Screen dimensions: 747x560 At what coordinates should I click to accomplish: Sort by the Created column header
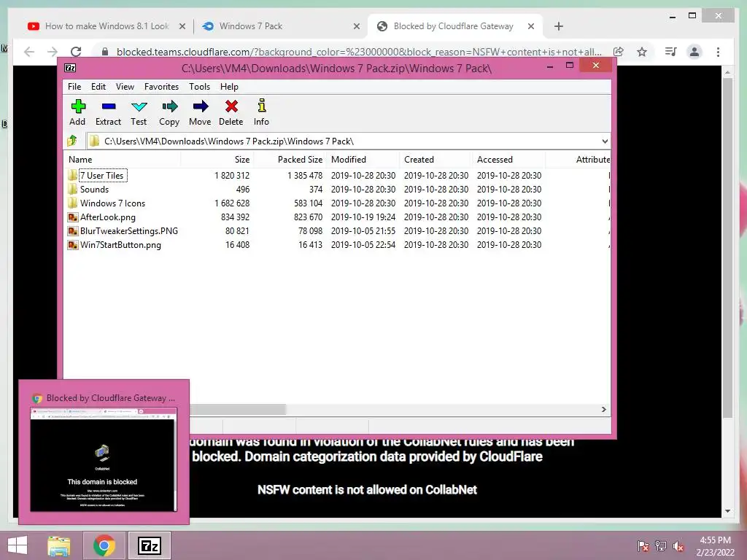pos(436,160)
